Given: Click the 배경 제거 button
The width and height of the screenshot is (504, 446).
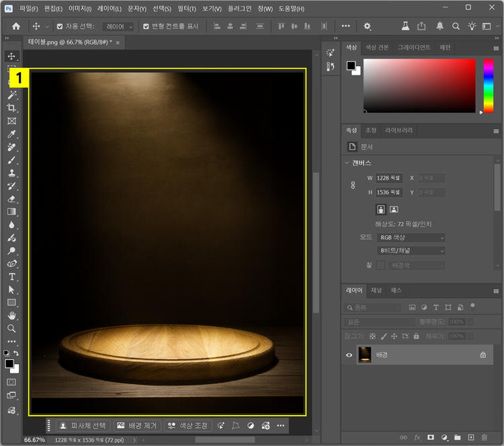Looking at the screenshot, I should (x=136, y=426).
